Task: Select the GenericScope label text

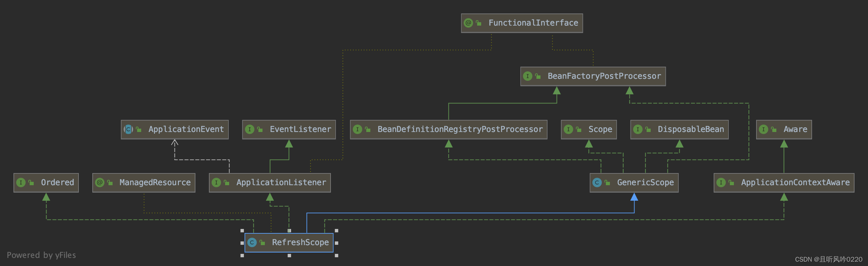Action: 646,182
